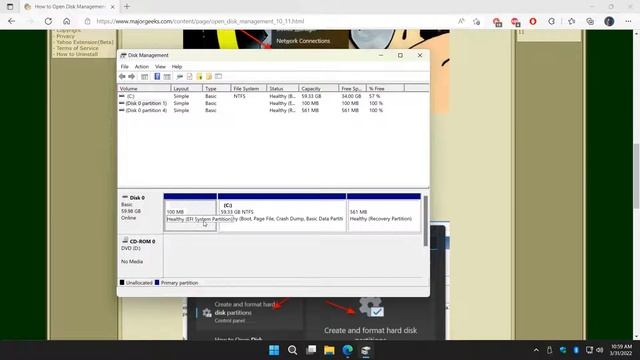Open the File menu in Disk Management

coord(124,67)
